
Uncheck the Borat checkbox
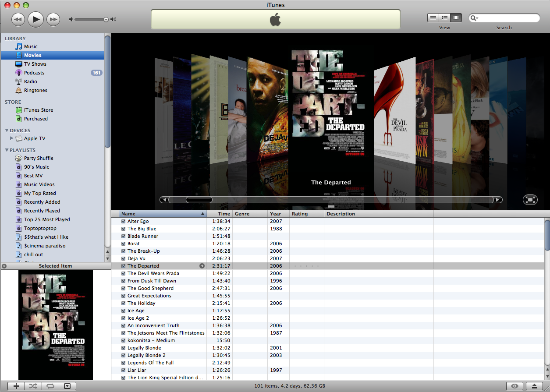124,244
